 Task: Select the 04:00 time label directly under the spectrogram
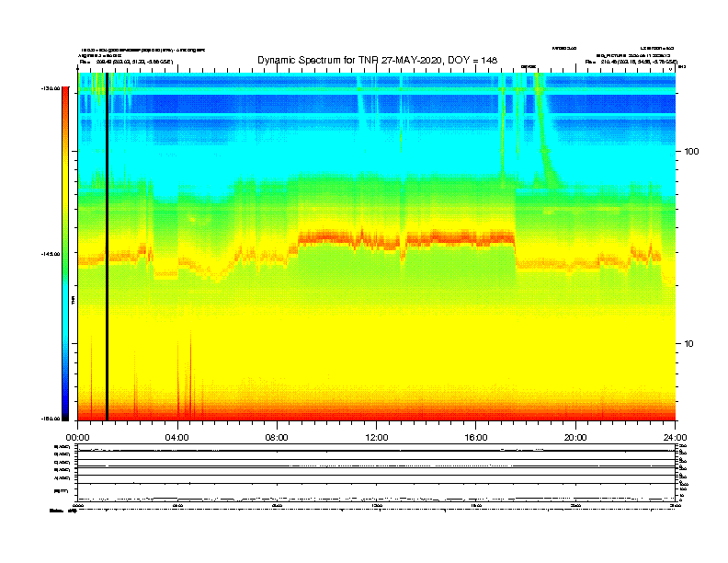point(176,438)
